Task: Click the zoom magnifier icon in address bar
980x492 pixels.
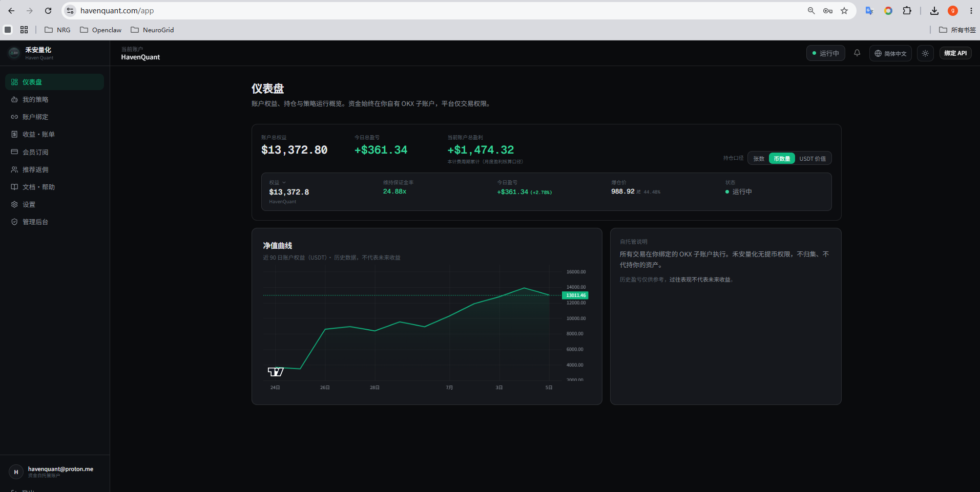Action: [811, 11]
